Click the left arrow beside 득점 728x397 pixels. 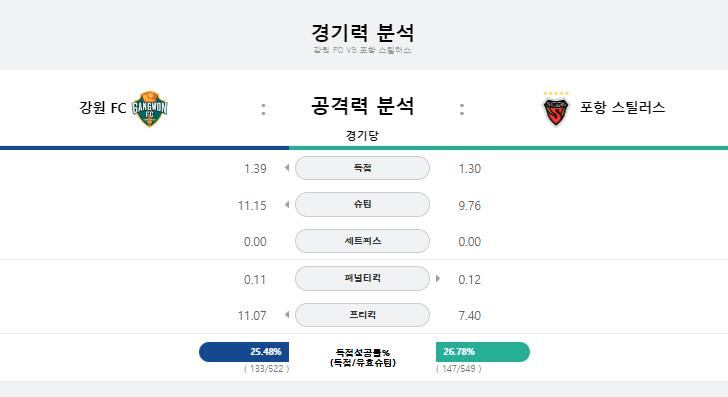point(287,168)
